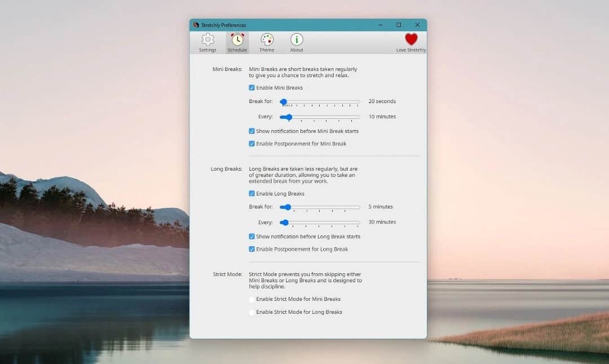609x364 pixels.
Task: Minimize the Stretchly Preferences window
Action: (380, 25)
